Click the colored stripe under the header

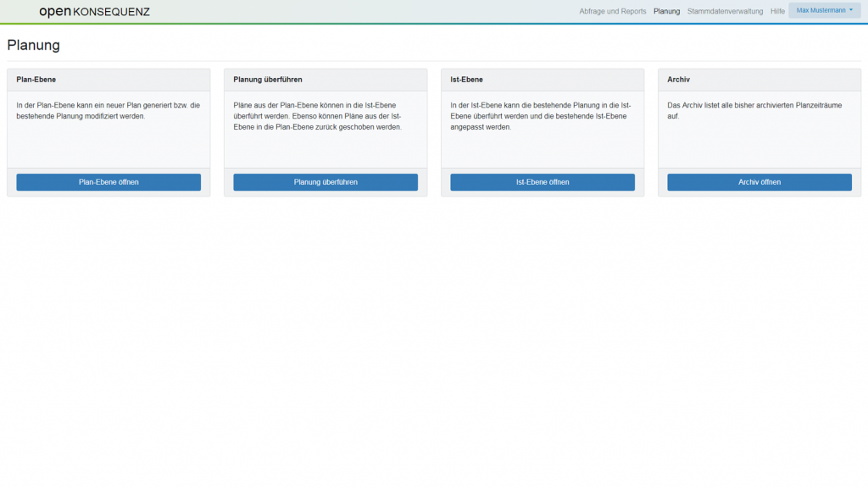coord(434,24)
